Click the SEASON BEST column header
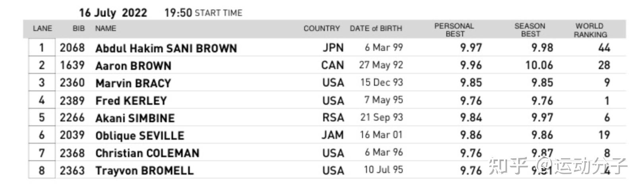644x192 pixels. point(530,30)
